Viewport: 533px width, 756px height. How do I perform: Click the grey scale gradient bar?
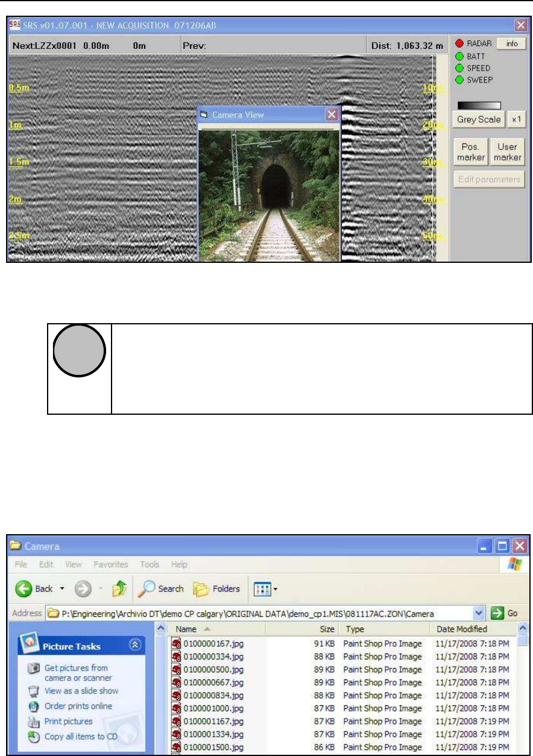tap(479, 106)
